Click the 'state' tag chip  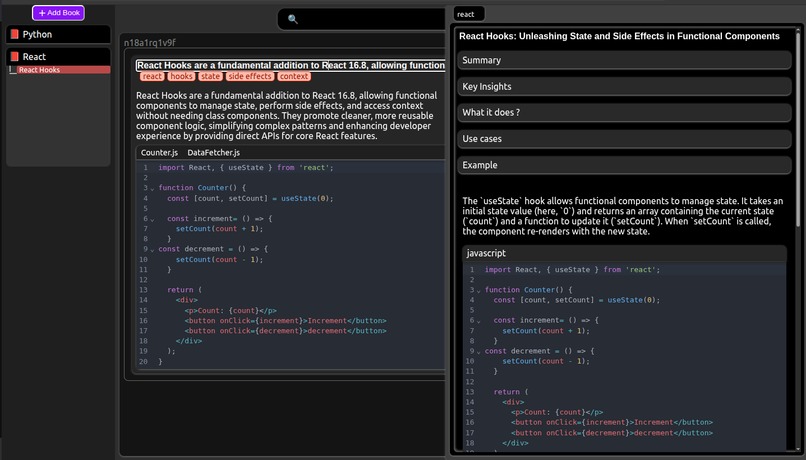tap(210, 76)
